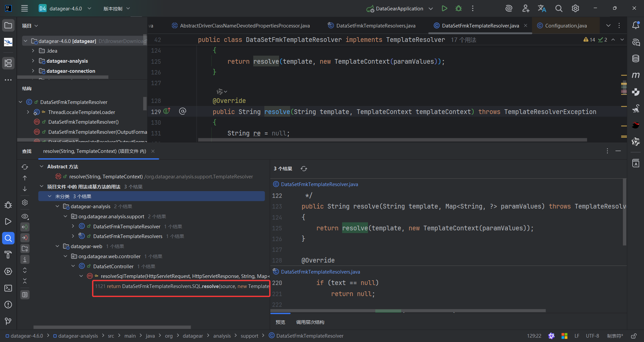Click the translate icon in title bar
This screenshot has height=342, width=644.
[542, 8]
